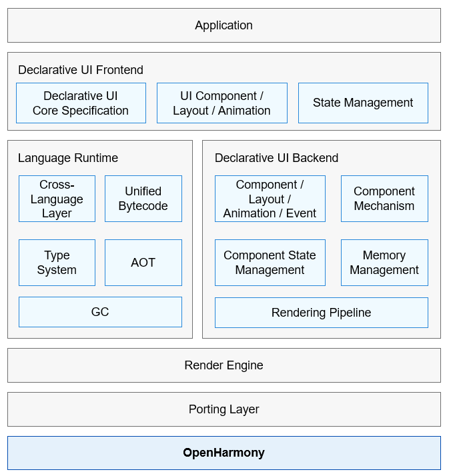Click the Declarative UI Backend heading

[276, 158]
